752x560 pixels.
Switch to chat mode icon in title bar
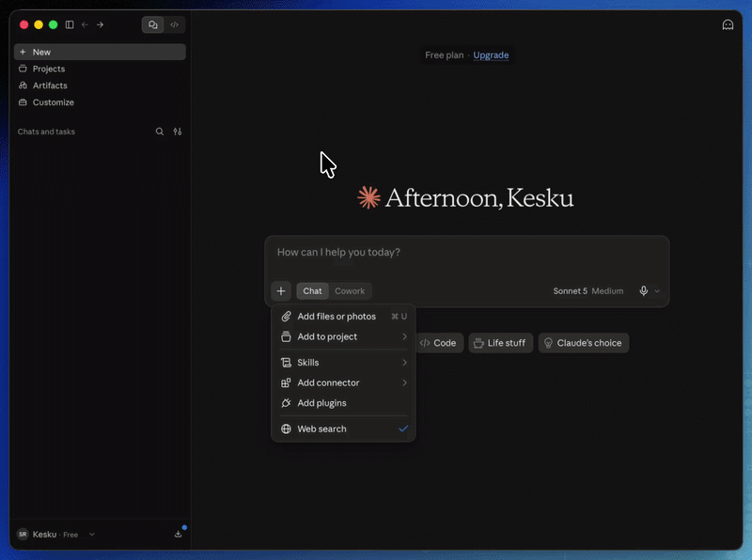click(x=153, y=24)
